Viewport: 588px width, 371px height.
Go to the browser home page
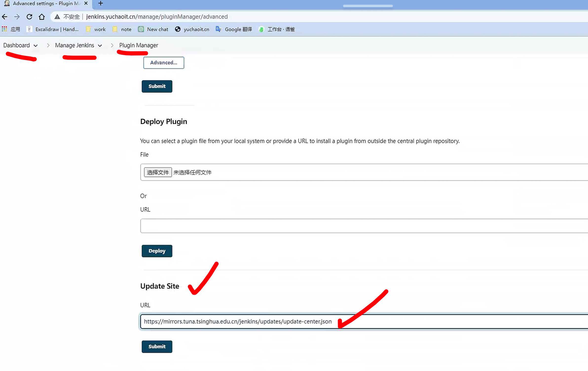(42, 17)
